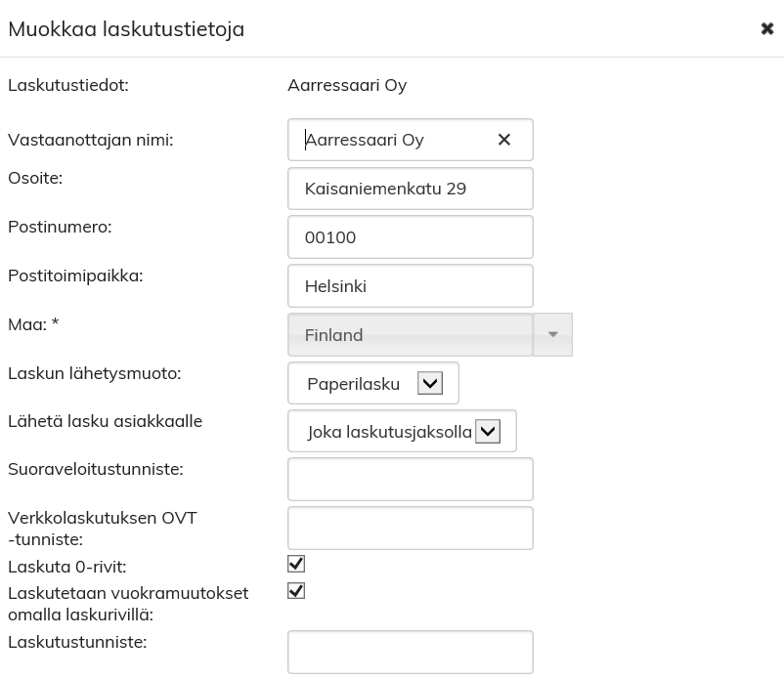
Task: Select the empty Laskutustunniste field
Action: (411, 653)
